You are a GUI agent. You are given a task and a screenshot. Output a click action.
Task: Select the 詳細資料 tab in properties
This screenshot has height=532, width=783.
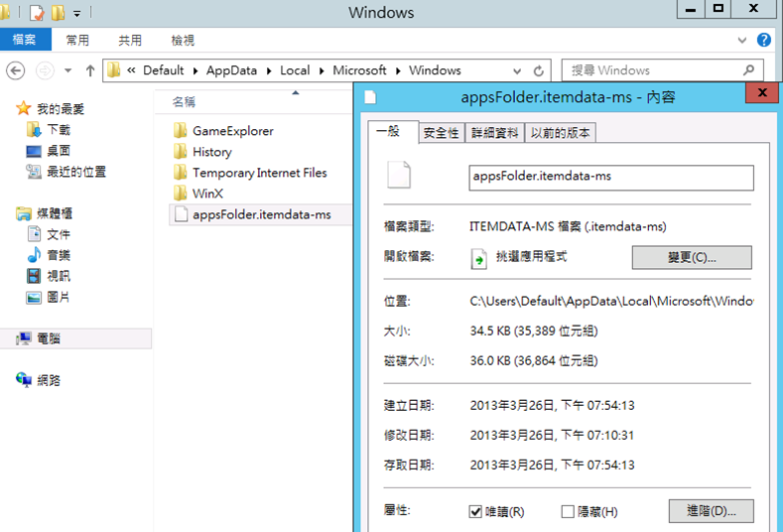[x=495, y=133]
